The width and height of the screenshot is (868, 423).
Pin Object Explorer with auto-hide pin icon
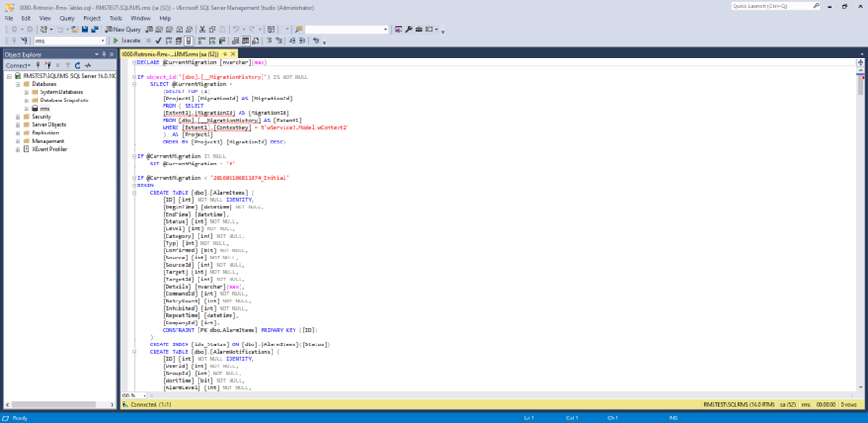pos(104,54)
